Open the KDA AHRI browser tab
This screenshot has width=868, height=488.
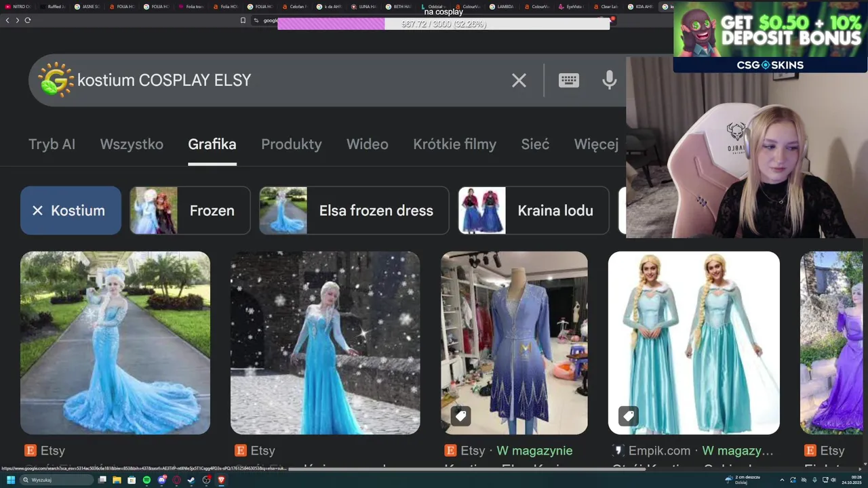tap(641, 7)
